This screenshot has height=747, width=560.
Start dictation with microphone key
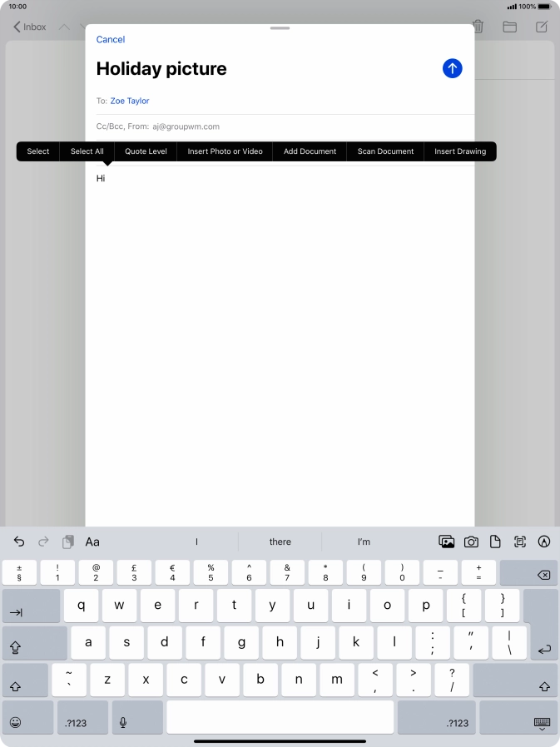123,722
